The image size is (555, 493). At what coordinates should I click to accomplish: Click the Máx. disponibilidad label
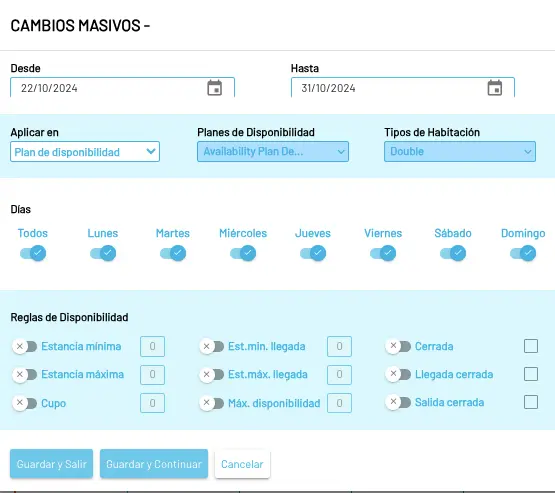click(x=274, y=403)
